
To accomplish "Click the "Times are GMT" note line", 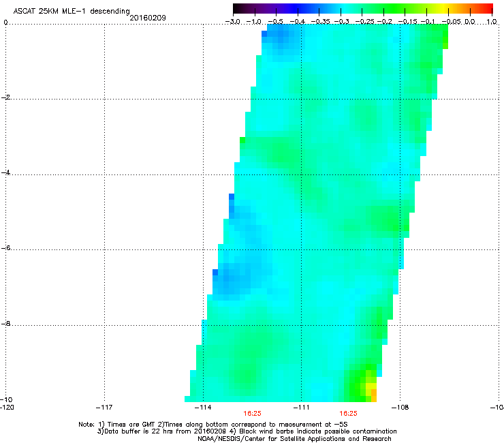I will coord(213,425).
